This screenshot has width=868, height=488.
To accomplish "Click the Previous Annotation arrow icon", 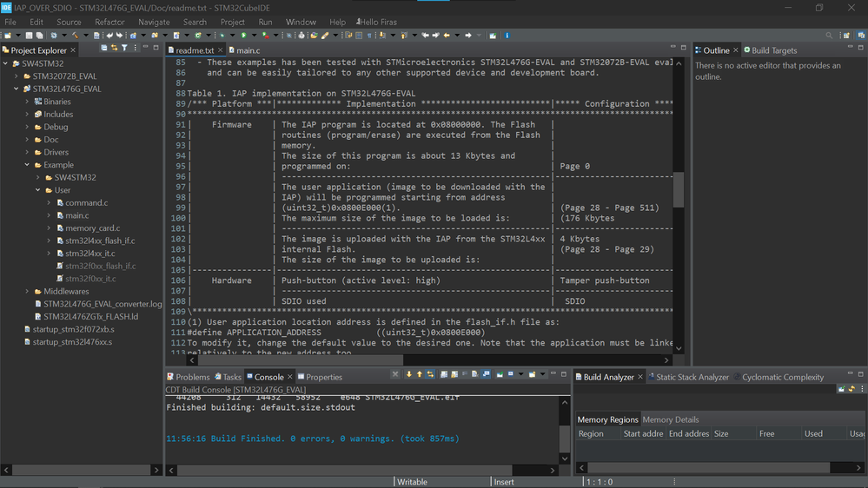I will tap(403, 36).
